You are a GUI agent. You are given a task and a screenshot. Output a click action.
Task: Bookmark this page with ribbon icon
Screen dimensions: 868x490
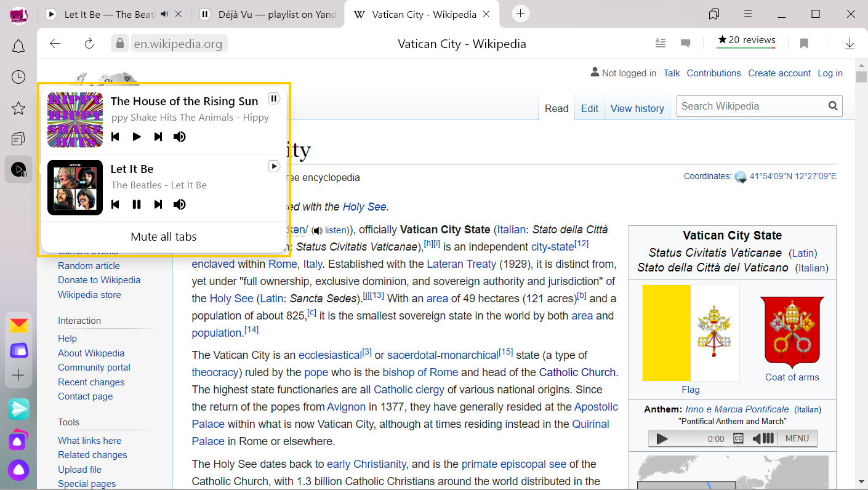point(804,43)
